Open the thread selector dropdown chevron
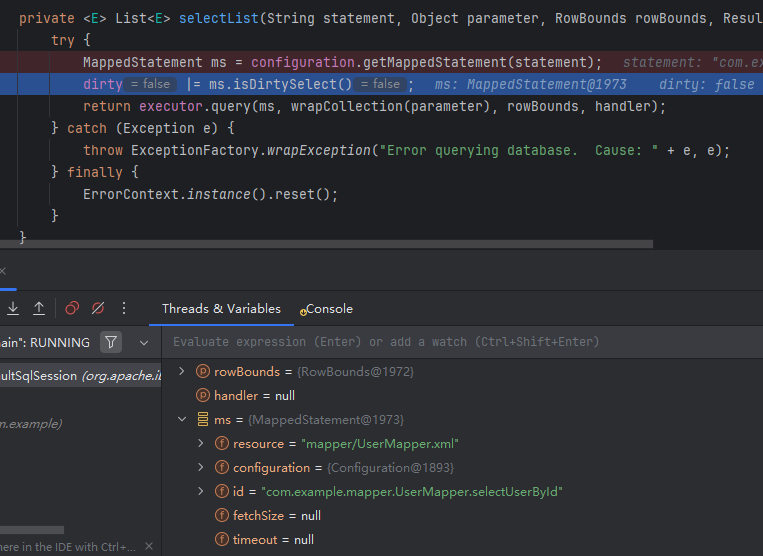The image size is (763, 556). pos(144,342)
